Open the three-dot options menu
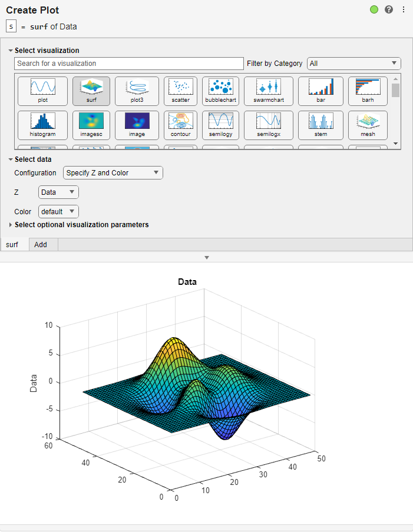This screenshot has height=532, width=413. [404, 9]
